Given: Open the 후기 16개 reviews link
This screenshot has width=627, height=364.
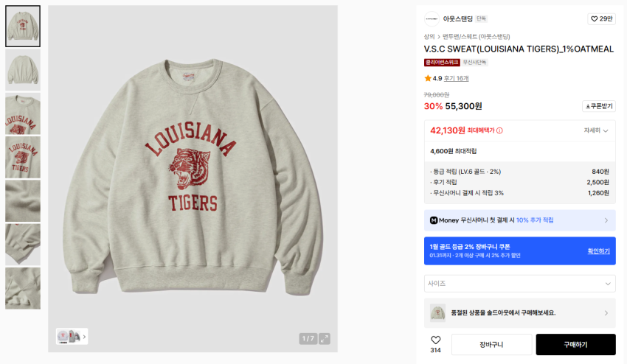Looking at the screenshot, I should [456, 78].
